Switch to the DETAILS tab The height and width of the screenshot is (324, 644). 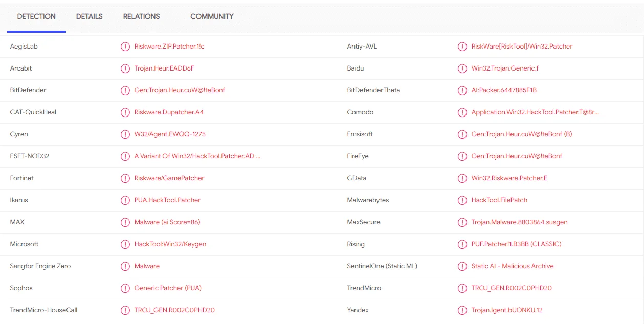pyautogui.click(x=90, y=16)
